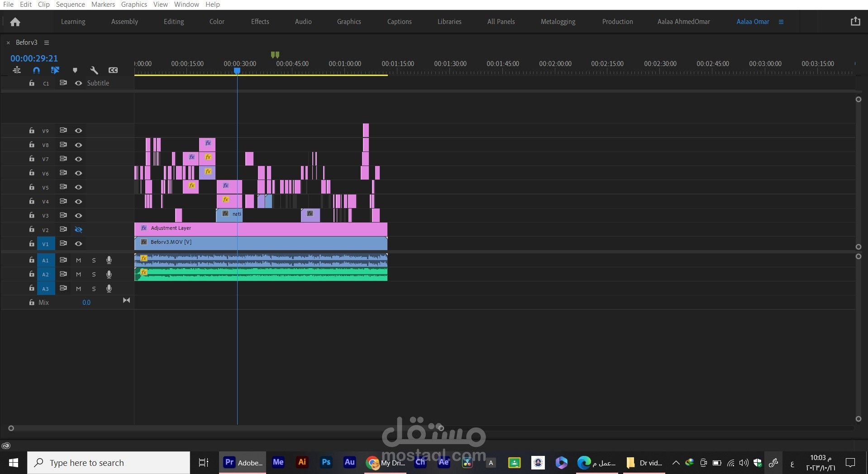Toggle A2 track targeting

[x=46, y=274]
